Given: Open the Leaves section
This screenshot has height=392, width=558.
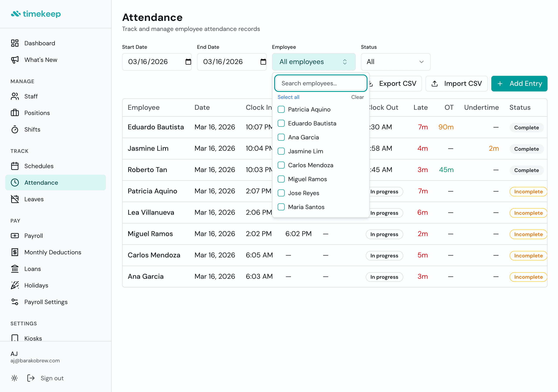Looking at the screenshot, I should tap(34, 199).
